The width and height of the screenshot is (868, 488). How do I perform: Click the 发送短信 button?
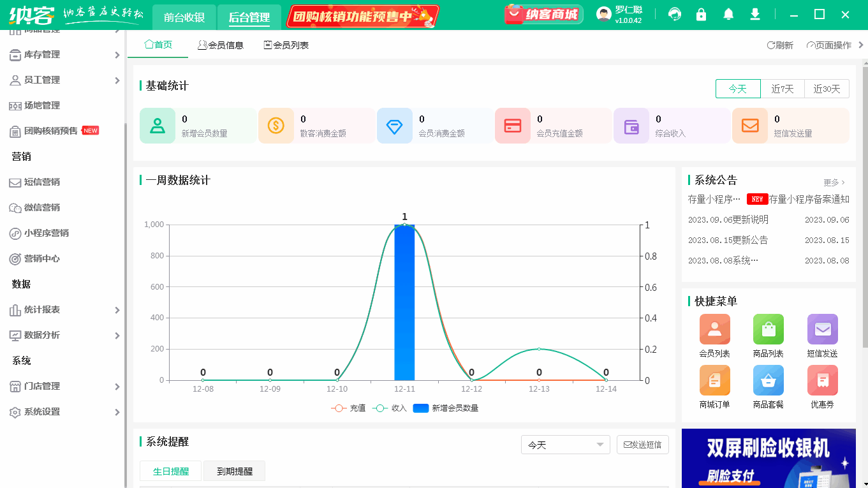pos(642,445)
